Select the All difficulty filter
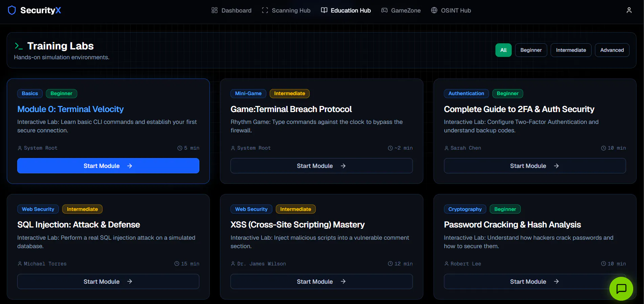The image size is (644, 304). [x=504, y=50]
